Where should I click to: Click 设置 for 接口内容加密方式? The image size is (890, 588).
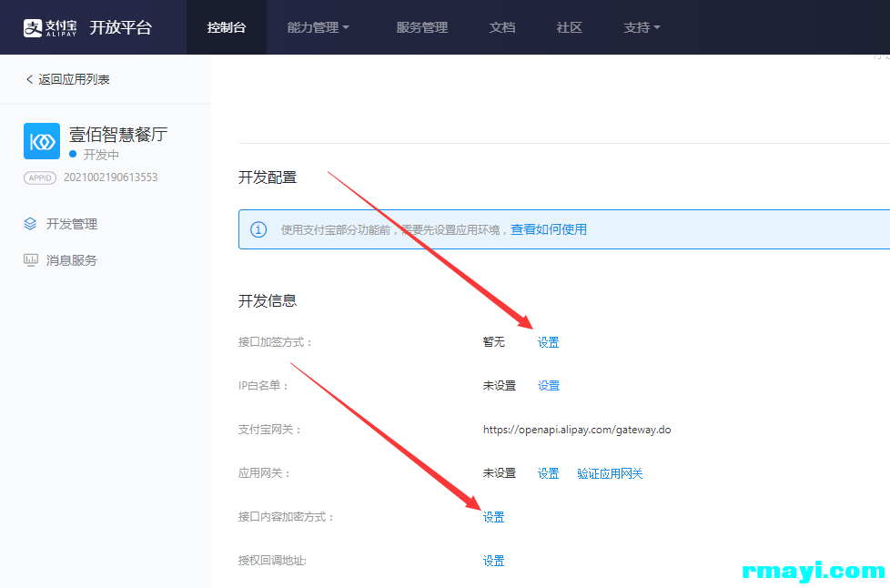click(494, 517)
